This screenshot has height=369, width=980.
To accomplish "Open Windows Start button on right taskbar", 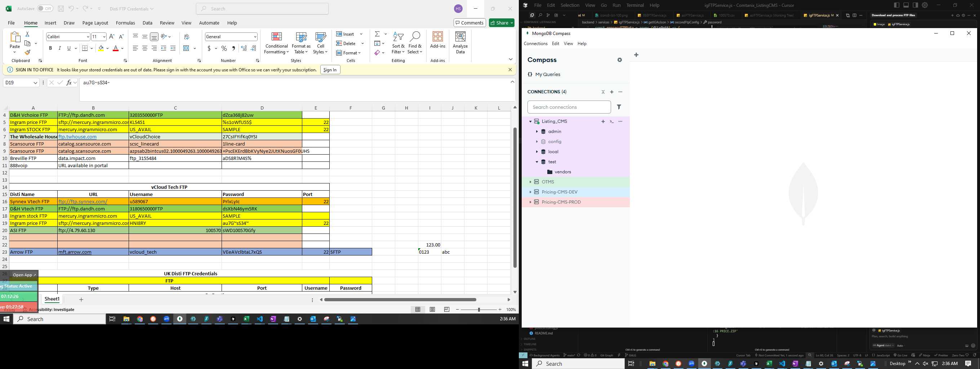I will [x=525, y=364].
